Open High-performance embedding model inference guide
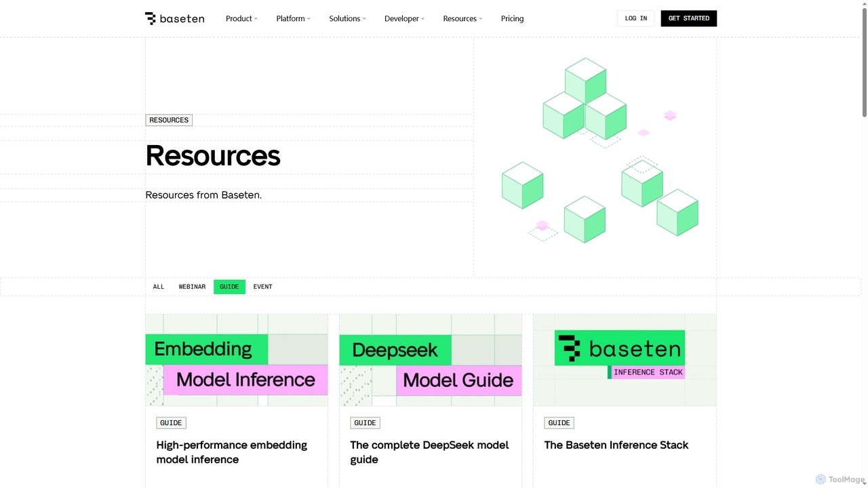 coord(231,452)
